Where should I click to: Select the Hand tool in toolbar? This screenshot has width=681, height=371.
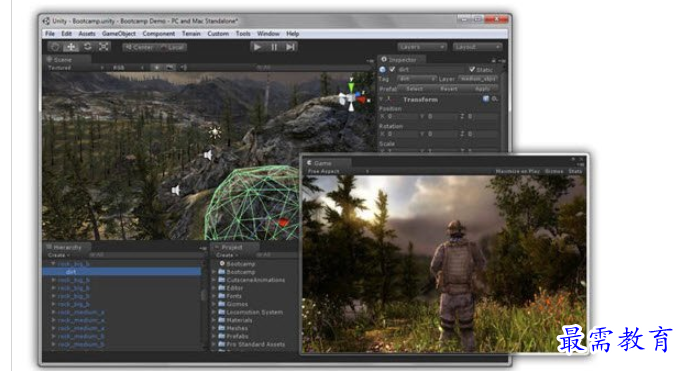55,46
